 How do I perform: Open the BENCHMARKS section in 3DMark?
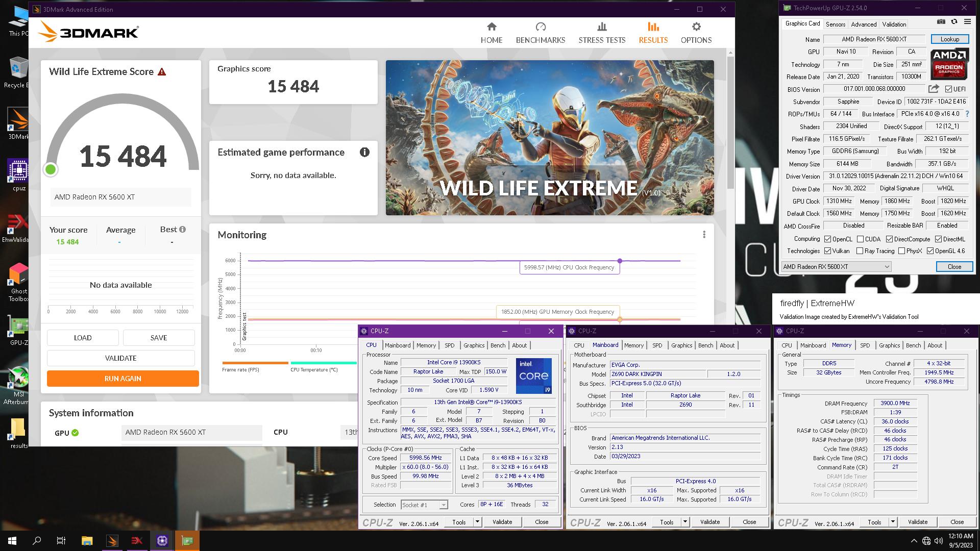pos(541,33)
